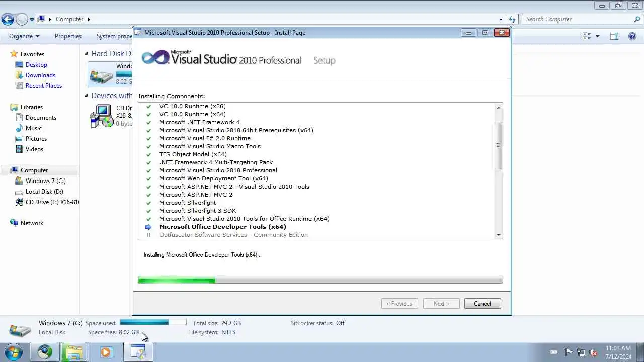Open the Documents library

coord(41,118)
